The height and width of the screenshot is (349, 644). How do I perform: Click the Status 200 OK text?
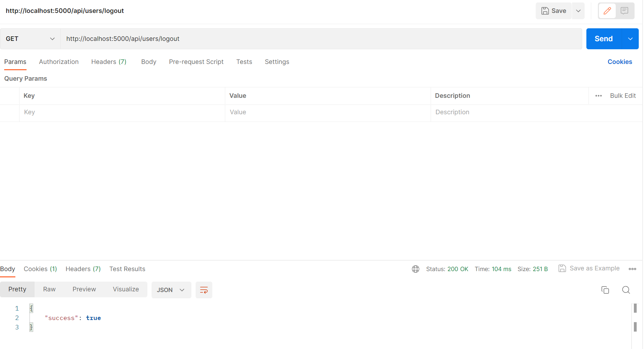pyautogui.click(x=447, y=269)
